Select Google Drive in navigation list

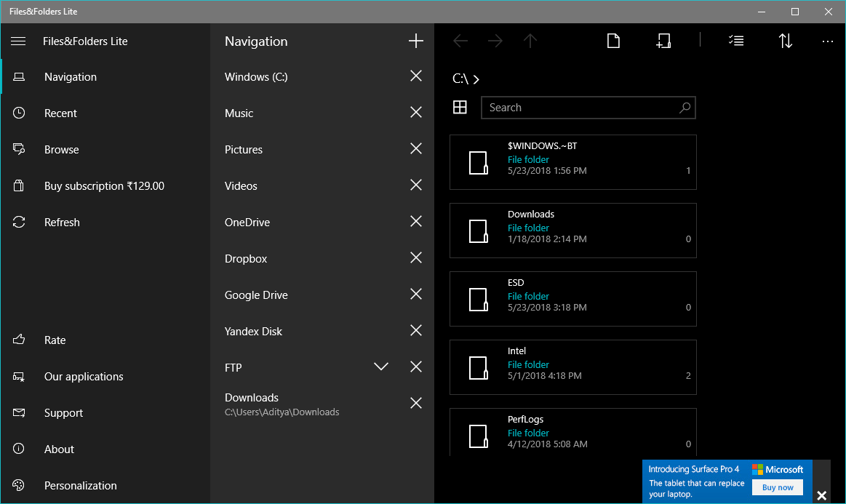point(256,295)
